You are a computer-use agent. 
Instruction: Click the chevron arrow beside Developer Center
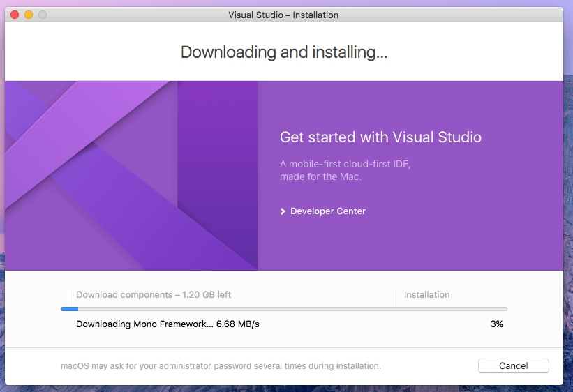[283, 211]
